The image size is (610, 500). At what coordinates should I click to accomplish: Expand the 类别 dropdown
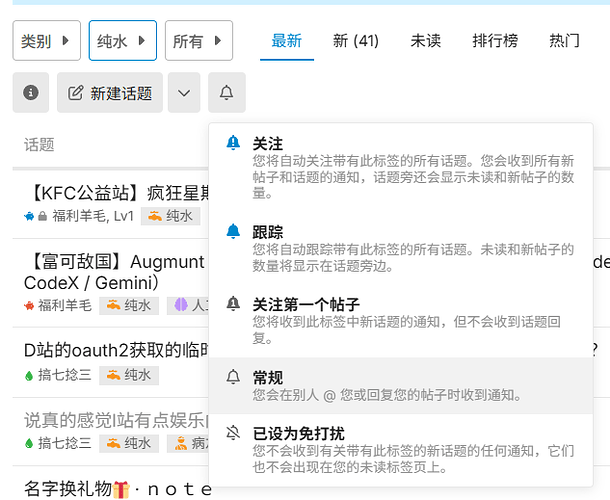(47, 41)
